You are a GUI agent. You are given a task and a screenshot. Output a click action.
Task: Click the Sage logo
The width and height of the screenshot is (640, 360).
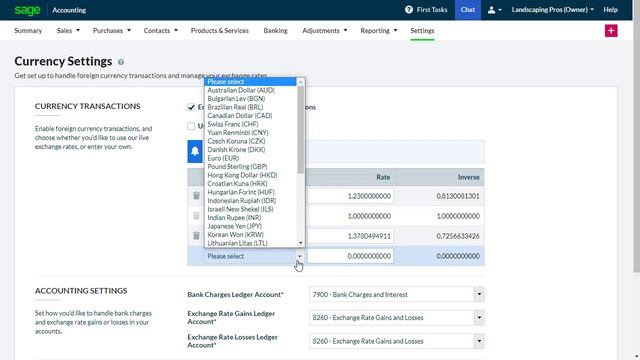click(27, 10)
